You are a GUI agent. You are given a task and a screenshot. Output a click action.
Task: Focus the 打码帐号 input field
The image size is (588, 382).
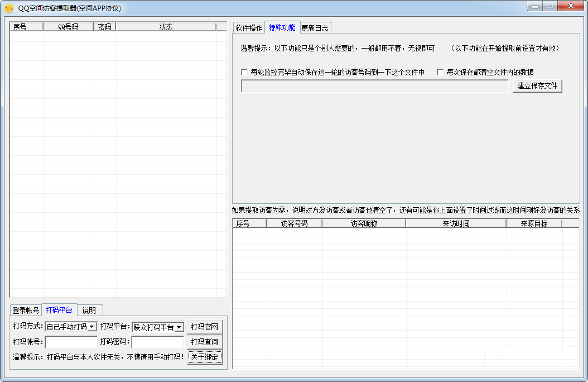pyautogui.click(x=71, y=342)
